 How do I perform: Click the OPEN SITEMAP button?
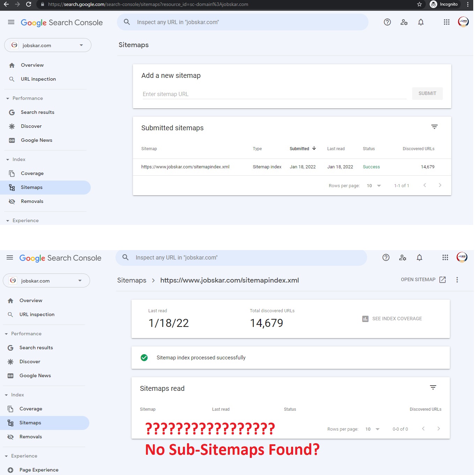(423, 279)
